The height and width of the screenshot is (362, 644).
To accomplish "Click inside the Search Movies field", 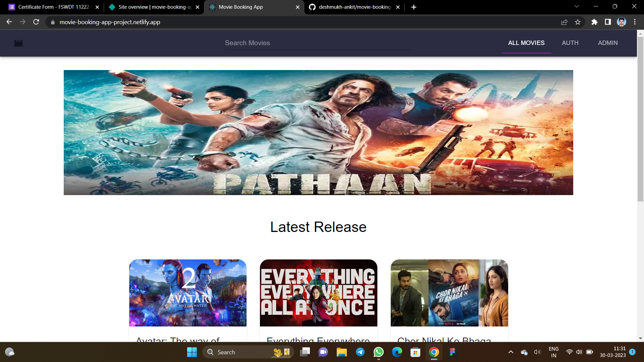I will (317, 43).
